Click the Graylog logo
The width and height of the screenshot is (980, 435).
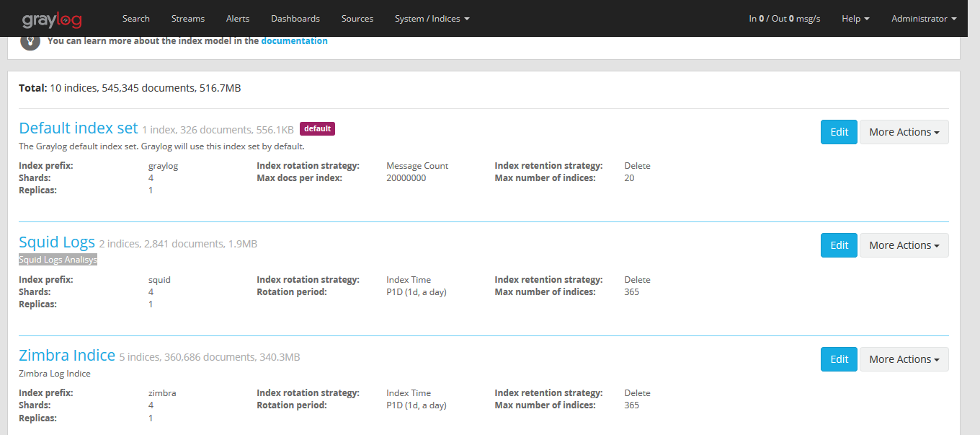click(53, 19)
